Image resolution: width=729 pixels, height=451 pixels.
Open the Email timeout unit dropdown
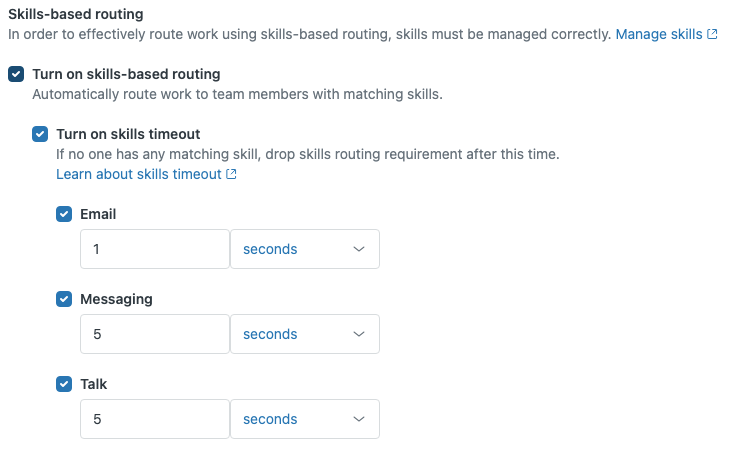pos(304,249)
